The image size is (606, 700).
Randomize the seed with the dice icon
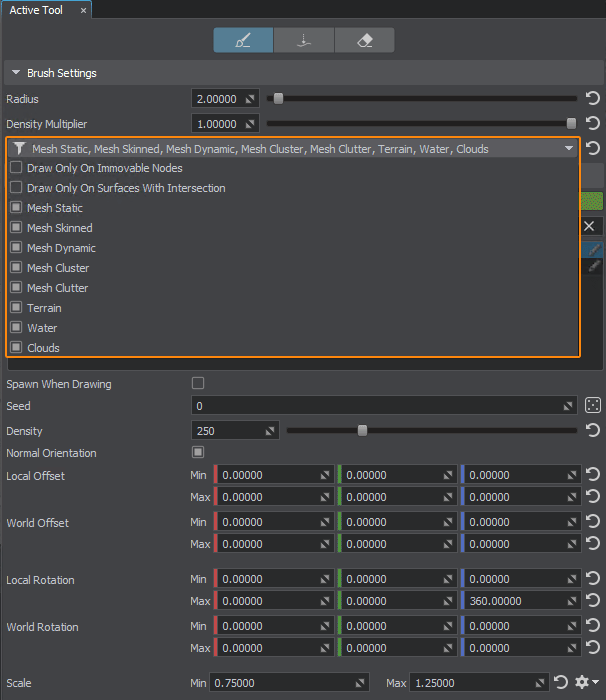click(592, 406)
